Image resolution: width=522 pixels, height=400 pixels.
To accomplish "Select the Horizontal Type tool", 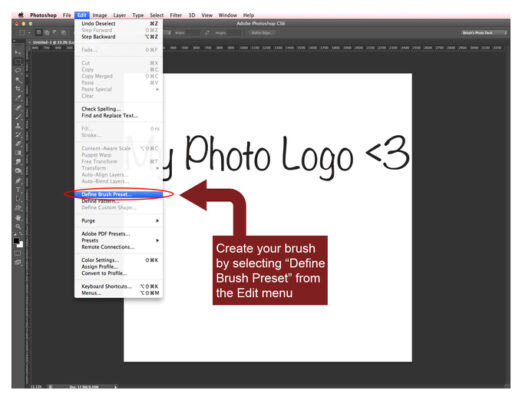I will click(18, 190).
